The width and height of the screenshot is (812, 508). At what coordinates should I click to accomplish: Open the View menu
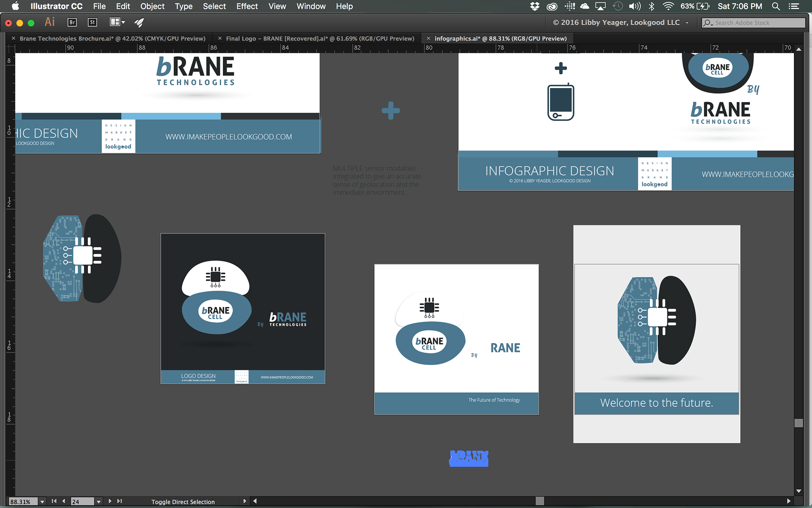277,6
